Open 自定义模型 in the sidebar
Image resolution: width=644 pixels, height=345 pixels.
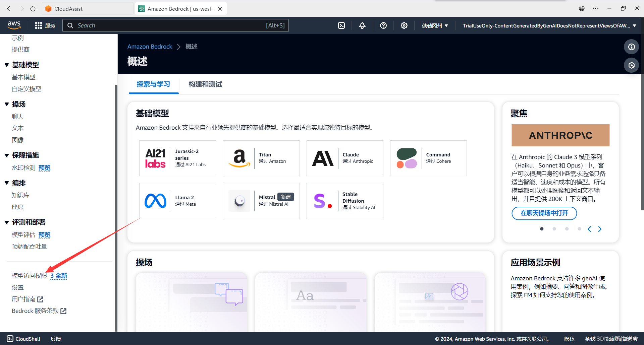(26, 89)
